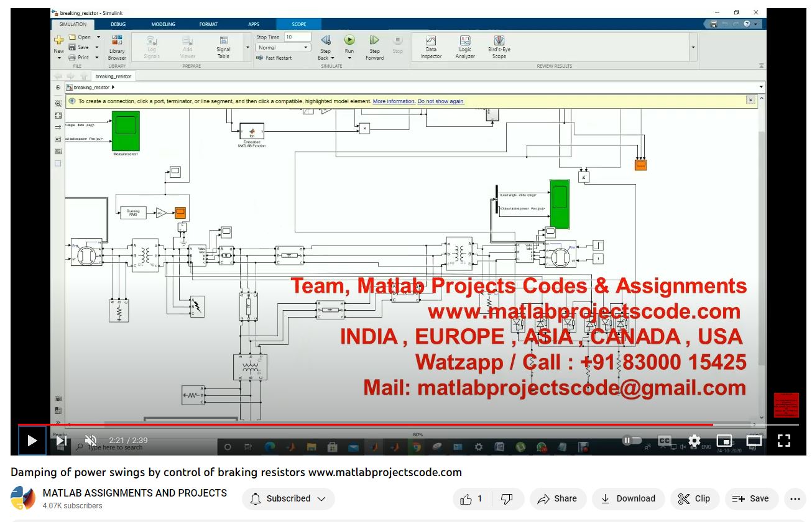The width and height of the screenshot is (812, 522).
Task: Toggle the autoplay switch
Action: [x=632, y=441]
